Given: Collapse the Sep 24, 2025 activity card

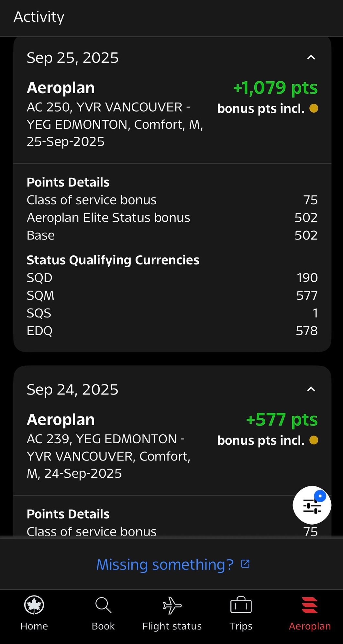Looking at the screenshot, I should [x=311, y=389].
